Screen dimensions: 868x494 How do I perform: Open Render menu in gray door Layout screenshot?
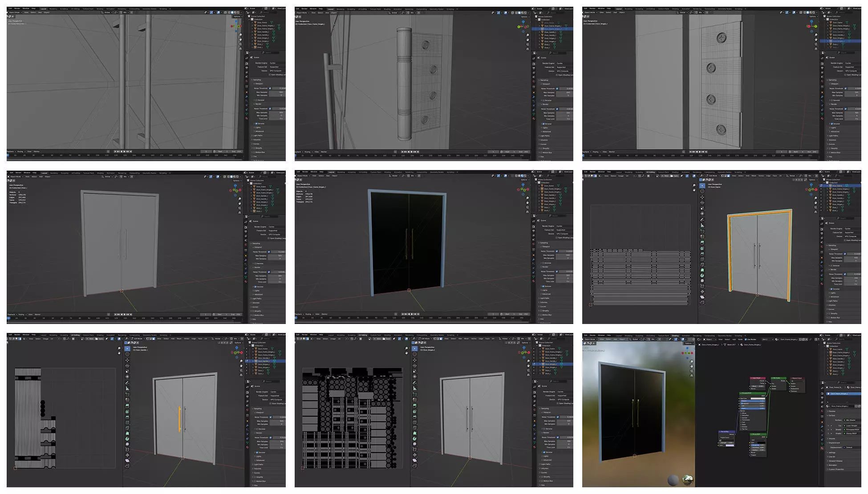click(x=18, y=173)
